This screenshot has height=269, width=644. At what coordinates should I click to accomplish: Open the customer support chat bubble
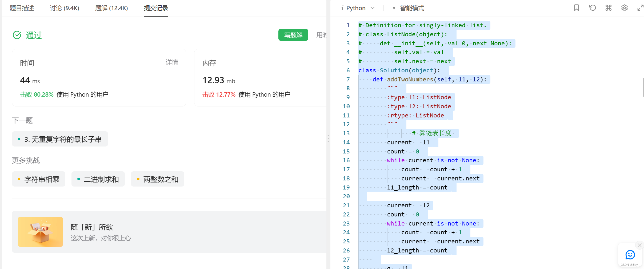(x=630, y=255)
